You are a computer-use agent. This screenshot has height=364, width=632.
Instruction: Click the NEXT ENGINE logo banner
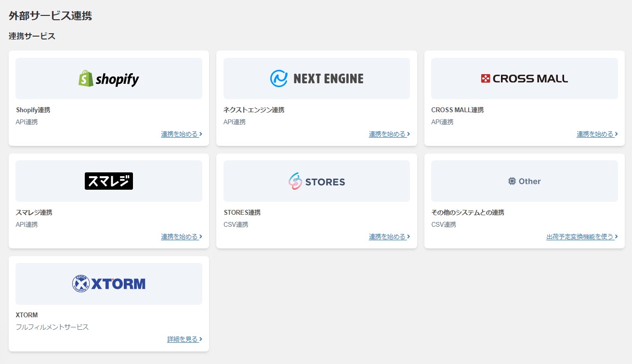pyautogui.click(x=316, y=78)
